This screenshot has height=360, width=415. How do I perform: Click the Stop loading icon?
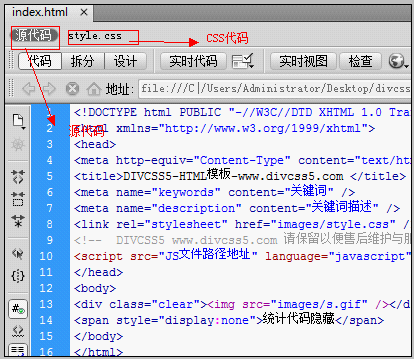[x=72, y=89]
